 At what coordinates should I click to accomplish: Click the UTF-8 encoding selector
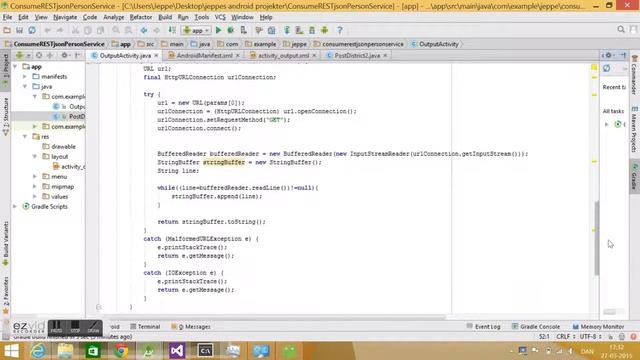coord(591,337)
